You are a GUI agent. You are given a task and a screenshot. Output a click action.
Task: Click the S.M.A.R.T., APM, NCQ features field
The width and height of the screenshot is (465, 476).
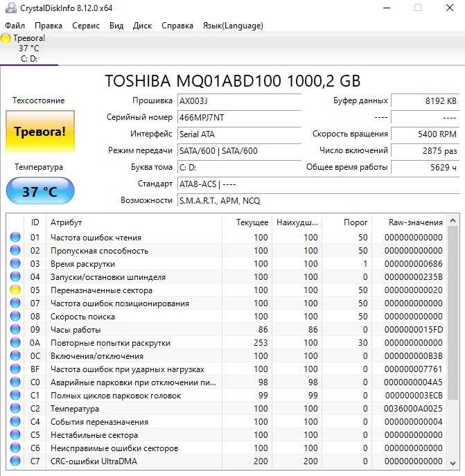[318, 200]
